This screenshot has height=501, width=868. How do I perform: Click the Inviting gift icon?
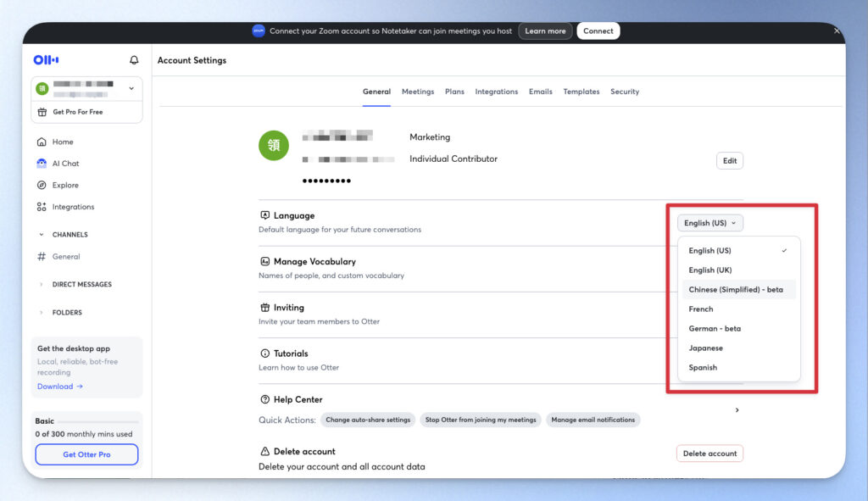264,307
